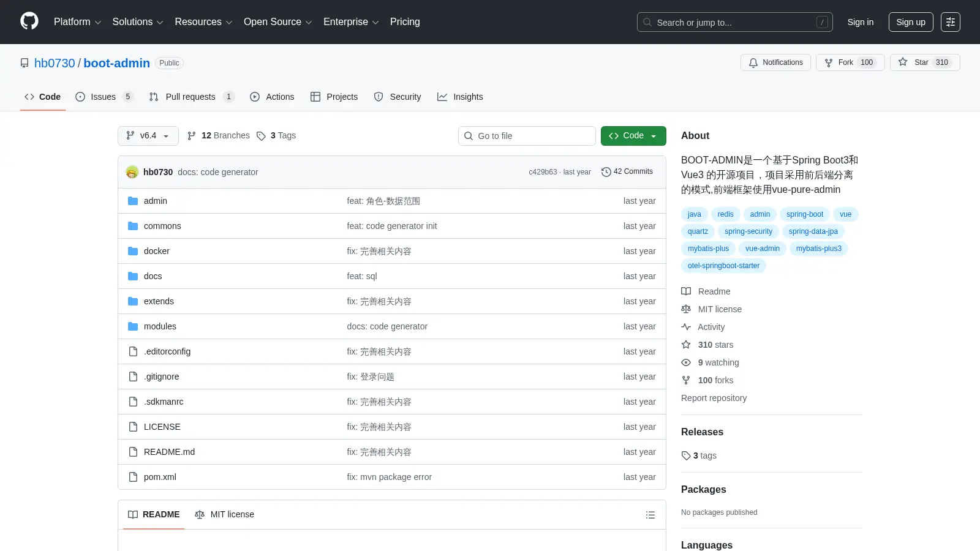Open the v6.4 branch selector dropdown

[148, 136]
